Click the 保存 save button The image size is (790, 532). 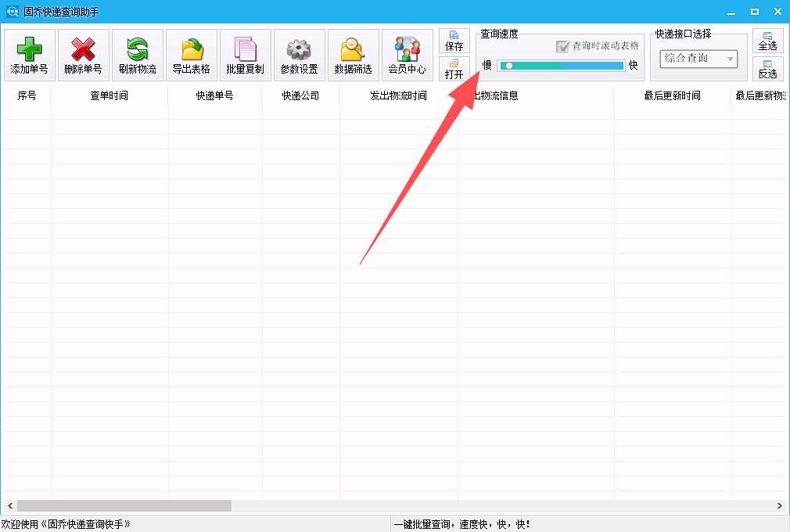pos(454,41)
